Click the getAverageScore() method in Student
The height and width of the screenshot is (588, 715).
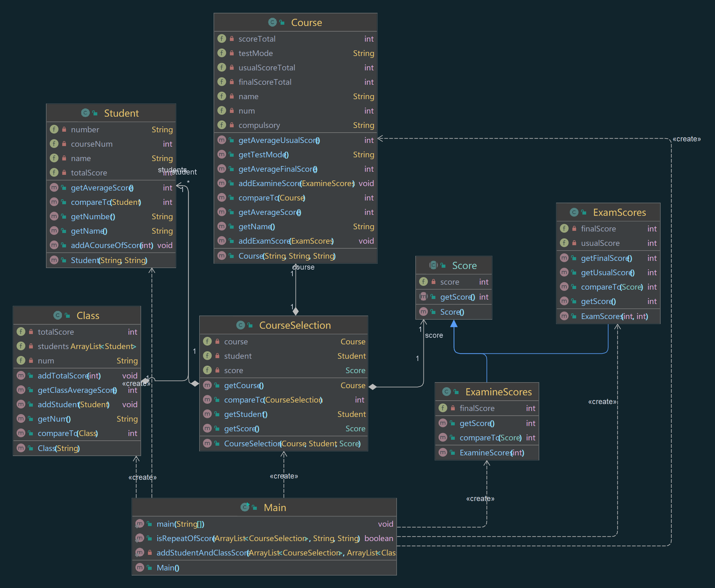[x=102, y=188]
